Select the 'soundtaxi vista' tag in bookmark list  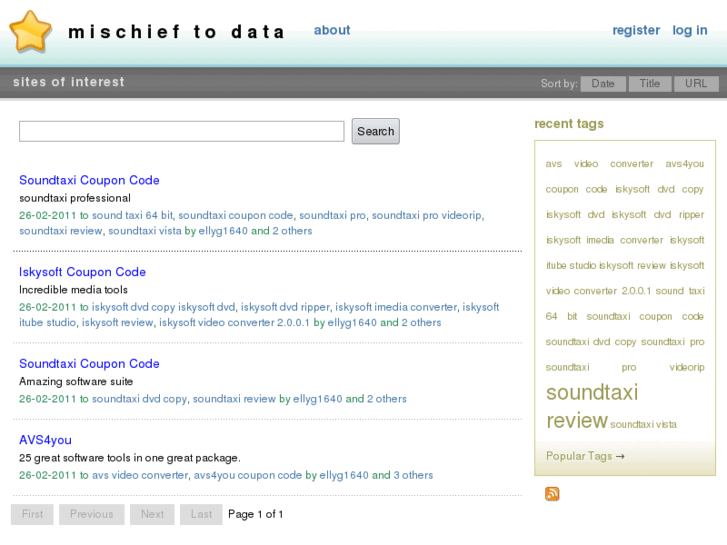click(145, 231)
